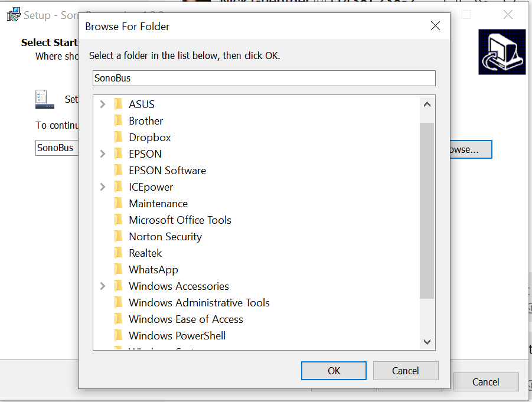Click the Start Menu folder icon in Setup
The image size is (532, 402).
[x=45, y=99]
